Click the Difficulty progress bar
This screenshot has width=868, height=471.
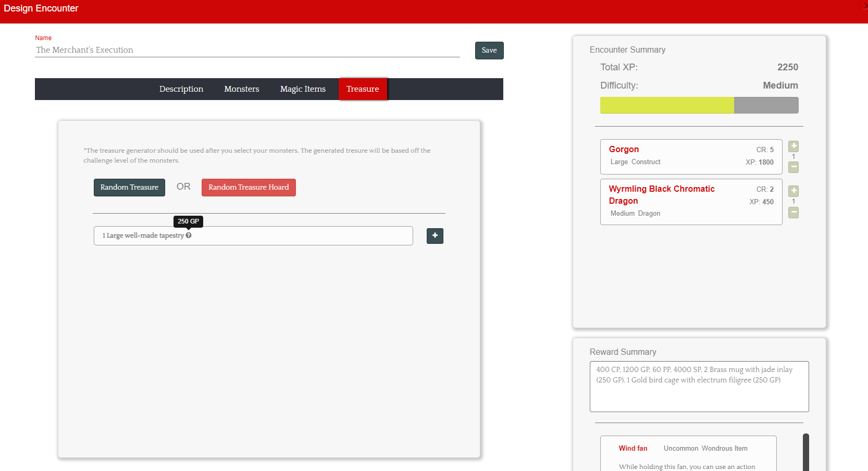click(699, 105)
